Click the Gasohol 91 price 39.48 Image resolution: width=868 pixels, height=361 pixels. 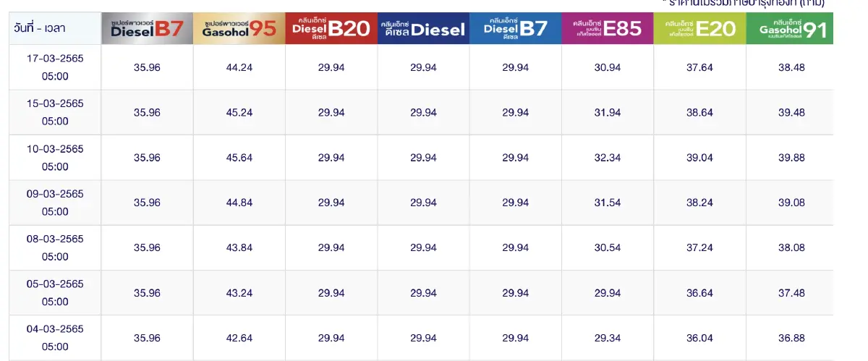coord(791,112)
